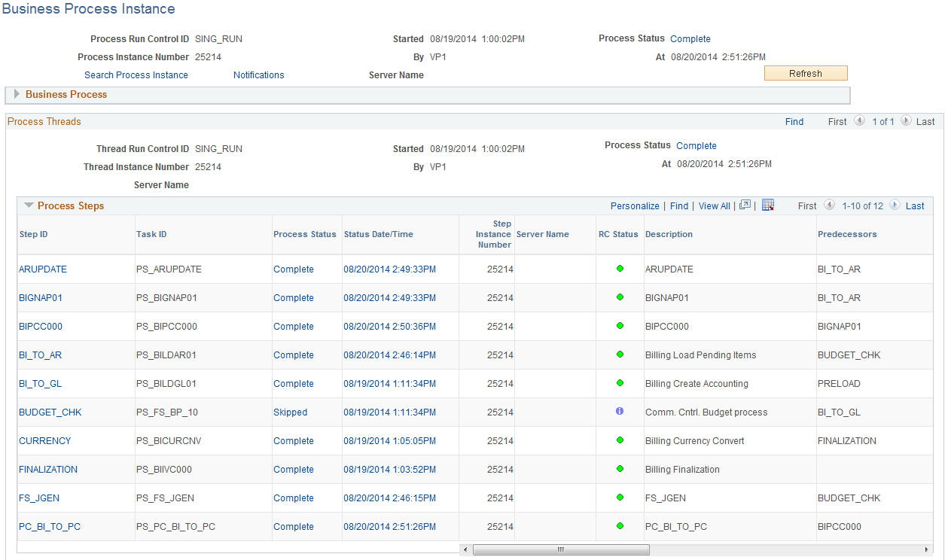Open the Notifications link
The height and width of the screenshot is (560, 948).
[x=258, y=75]
